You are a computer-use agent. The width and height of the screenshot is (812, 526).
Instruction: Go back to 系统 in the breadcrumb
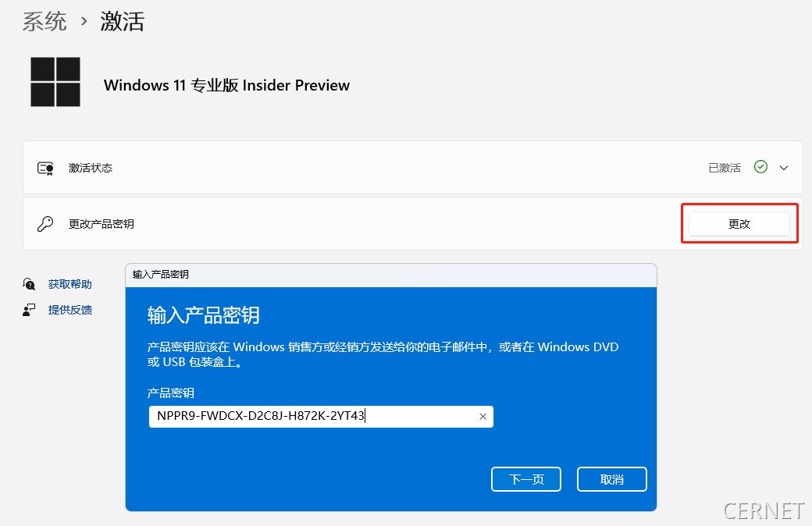pyautogui.click(x=45, y=21)
